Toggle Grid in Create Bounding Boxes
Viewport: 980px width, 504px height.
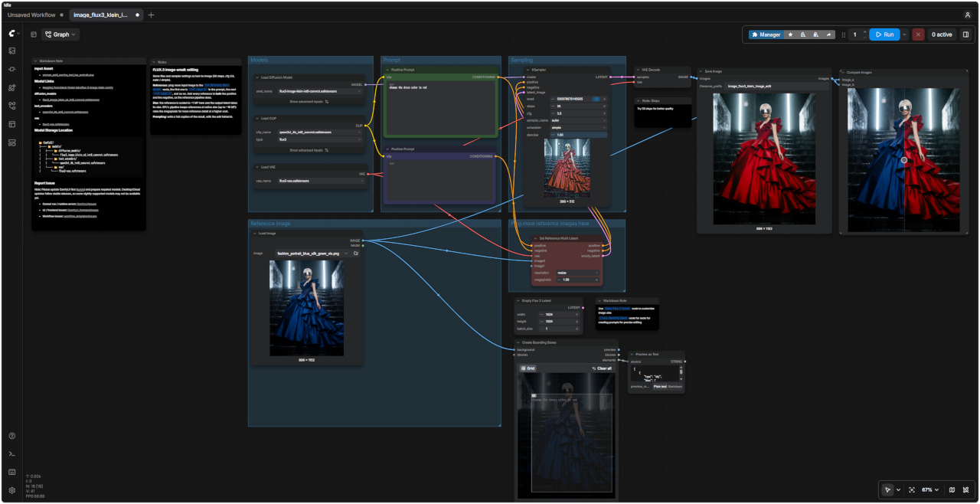[x=528, y=368]
